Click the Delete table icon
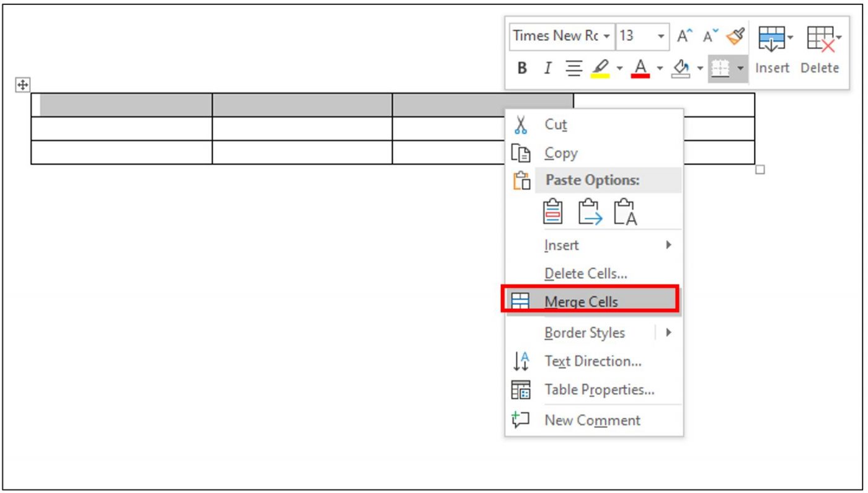 click(x=820, y=38)
